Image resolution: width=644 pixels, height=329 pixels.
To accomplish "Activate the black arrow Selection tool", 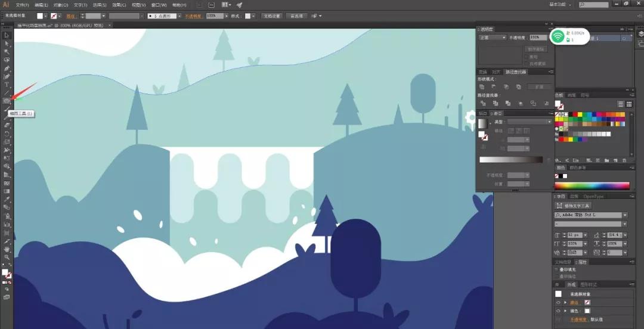I will click(7, 35).
